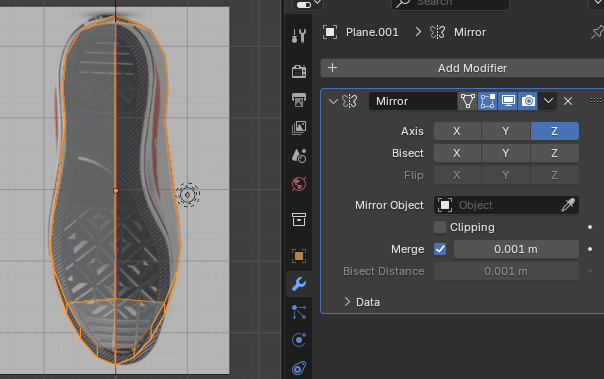Click the properties Search field

[450, 4]
